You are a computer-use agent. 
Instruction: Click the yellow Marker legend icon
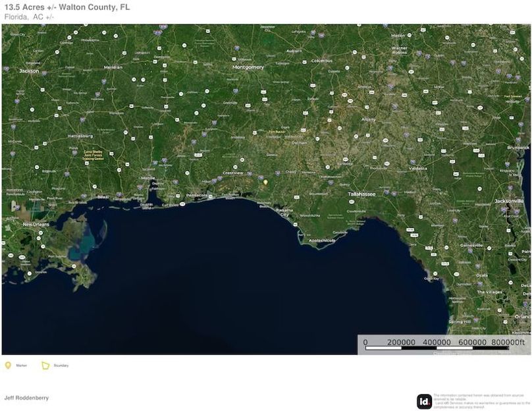[8, 365]
